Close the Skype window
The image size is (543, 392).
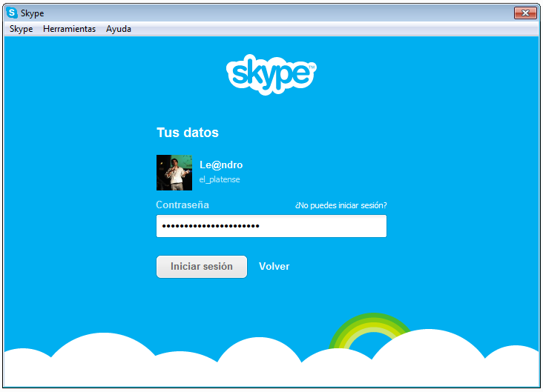[x=525, y=13]
